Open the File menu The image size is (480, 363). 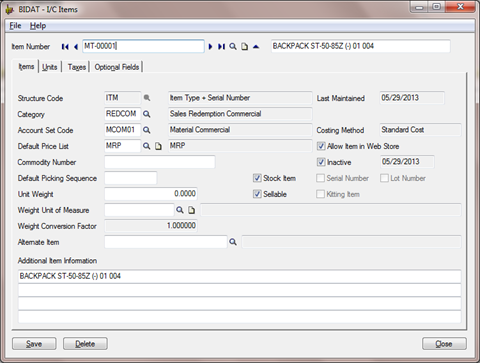[15, 26]
